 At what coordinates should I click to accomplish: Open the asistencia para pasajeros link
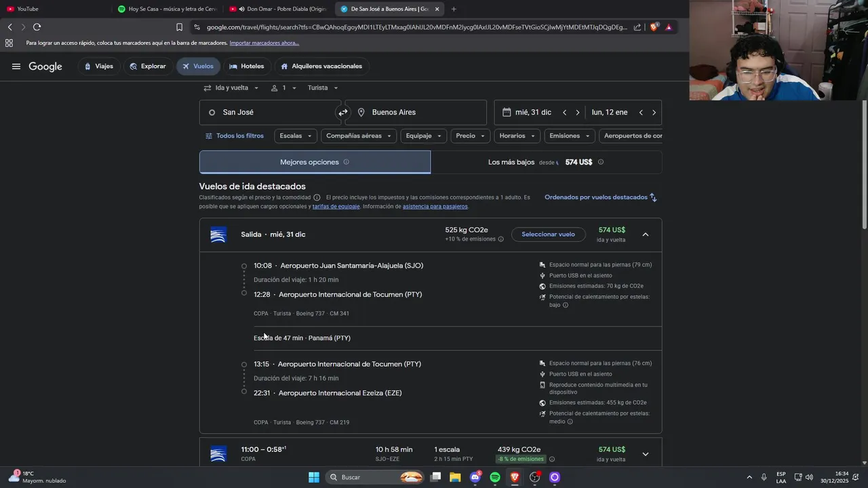click(x=435, y=207)
